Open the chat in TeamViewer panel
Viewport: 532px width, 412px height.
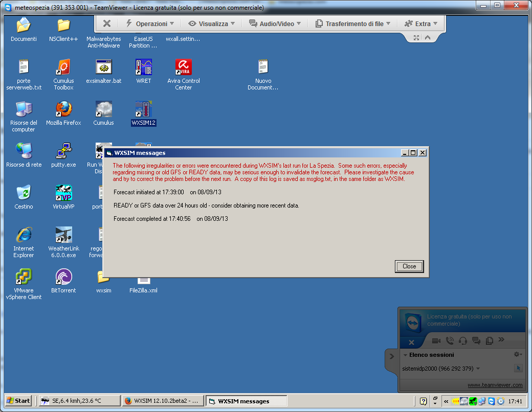tap(476, 340)
